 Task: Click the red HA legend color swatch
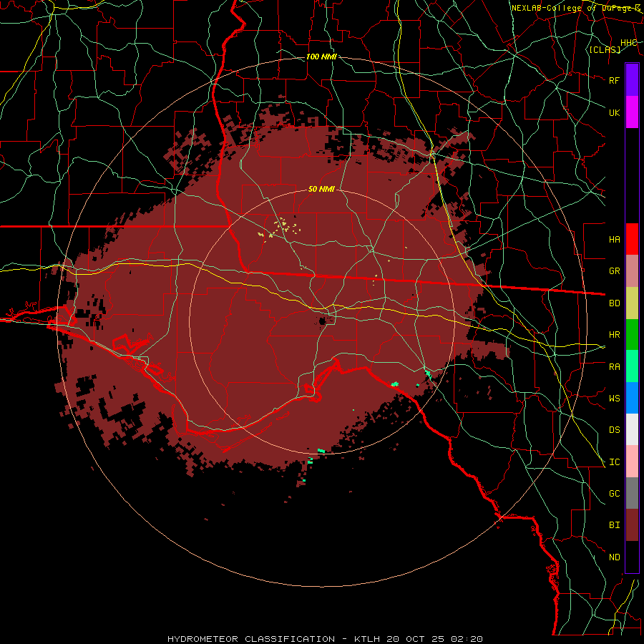[632, 239]
